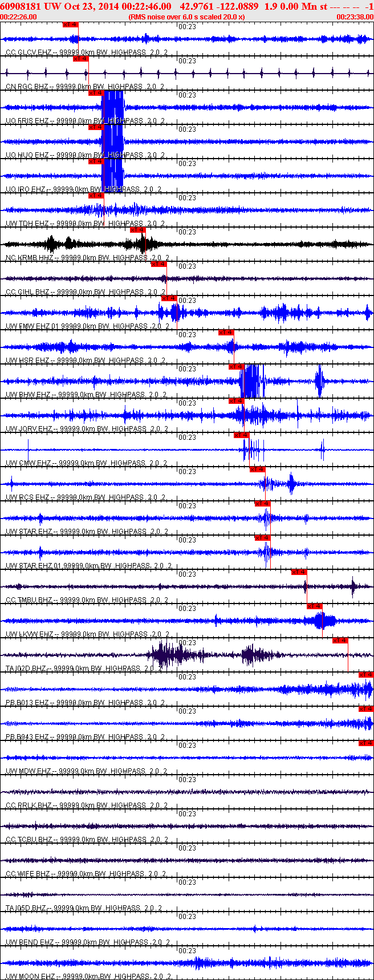Click the 'UW FMW EHZ 01' station label

click(31, 326)
